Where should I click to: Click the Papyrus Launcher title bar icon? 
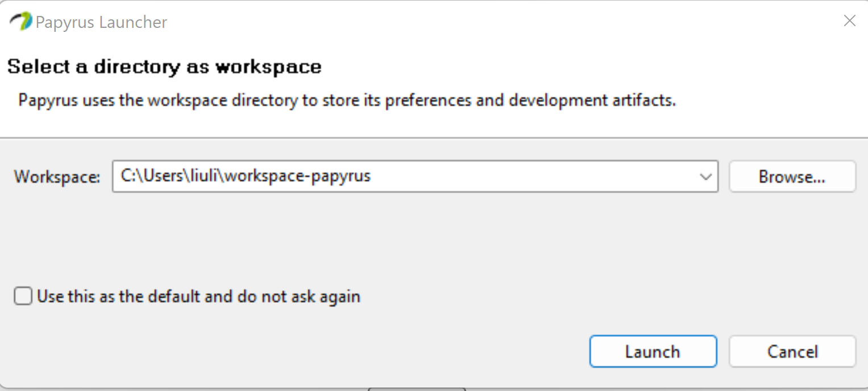20,20
